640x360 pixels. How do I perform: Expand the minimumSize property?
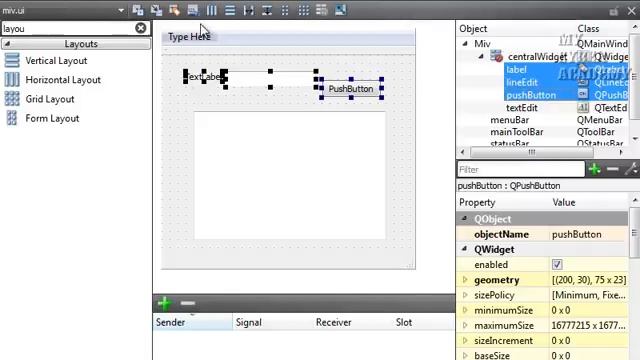[465, 310]
